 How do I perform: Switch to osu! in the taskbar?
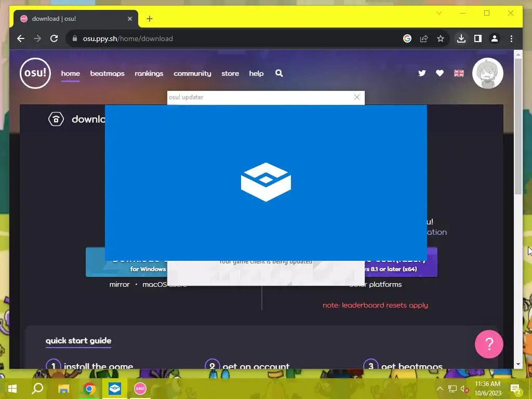(140, 389)
